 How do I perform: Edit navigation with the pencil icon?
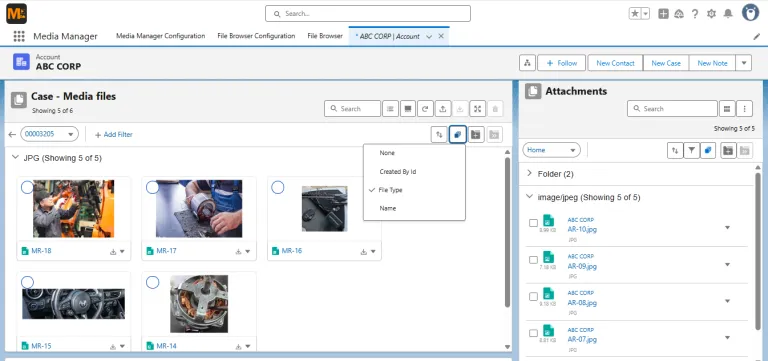[756, 36]
